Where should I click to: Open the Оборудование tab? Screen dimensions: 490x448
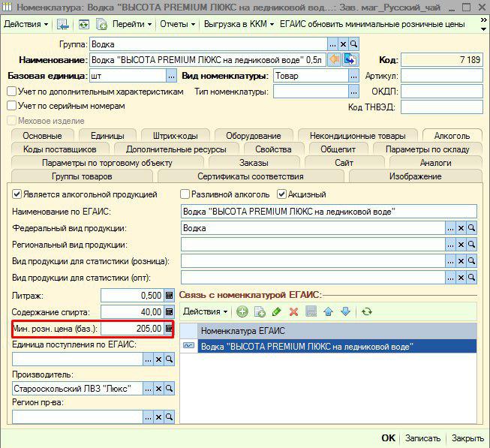pos(254,136)
